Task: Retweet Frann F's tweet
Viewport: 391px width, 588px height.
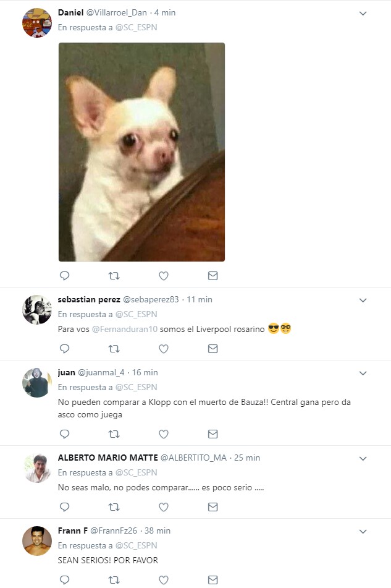Action: tap(114, 580)
